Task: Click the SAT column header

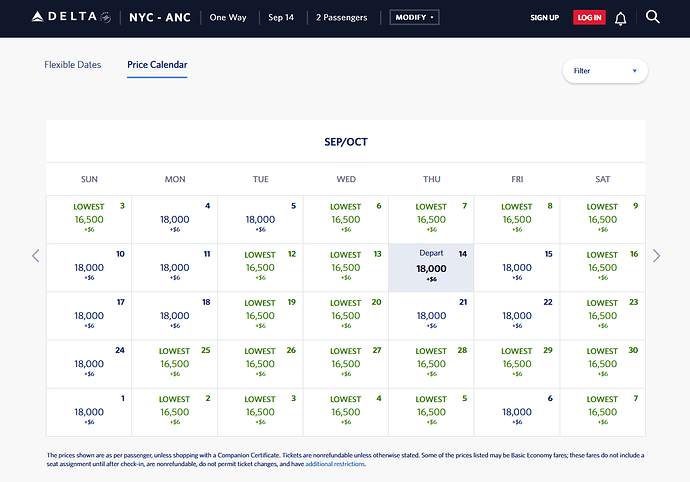Action: coord(602,179)
